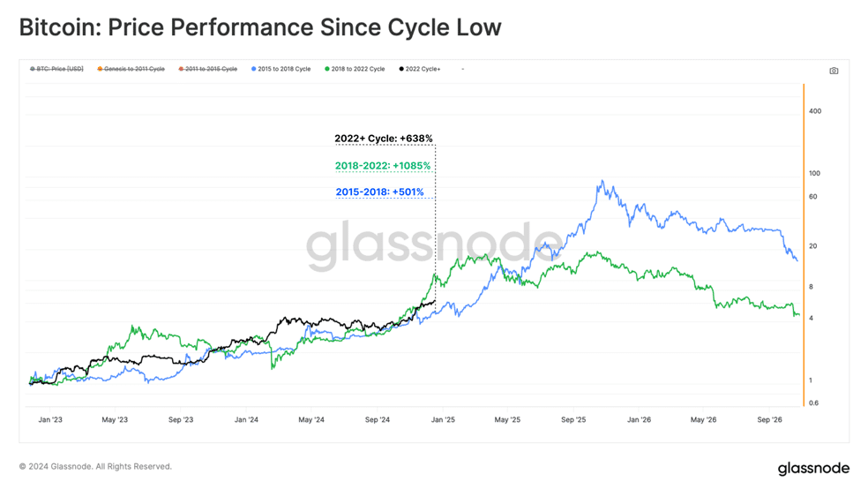Click the black dot legend marker
The height and width of the screenshot is (489, 868).
[x=401, y=69]
